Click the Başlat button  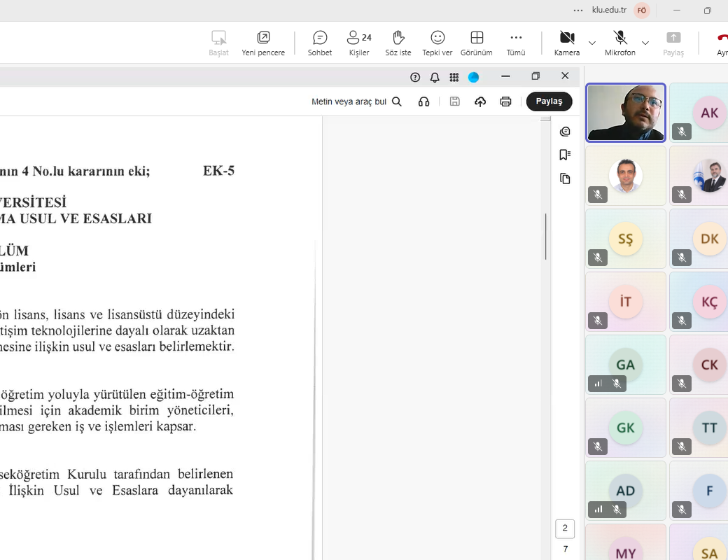(x=218, y=43)
